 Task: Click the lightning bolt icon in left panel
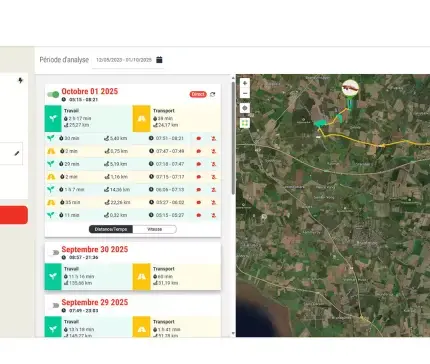(20, 80)
